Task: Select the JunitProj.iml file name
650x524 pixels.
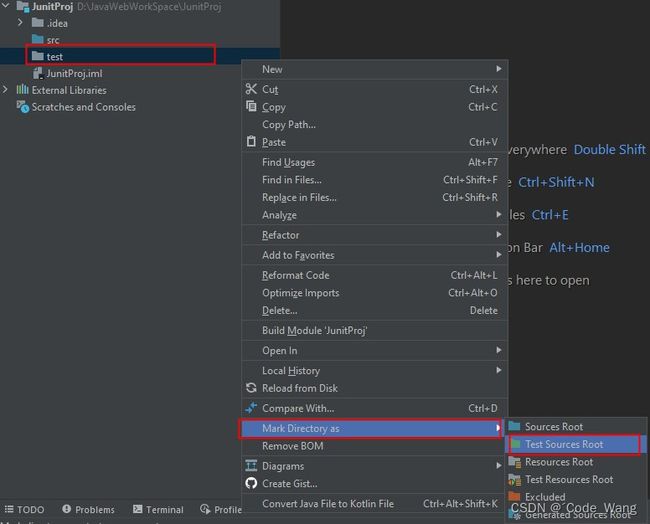Action: pos(74,73)
